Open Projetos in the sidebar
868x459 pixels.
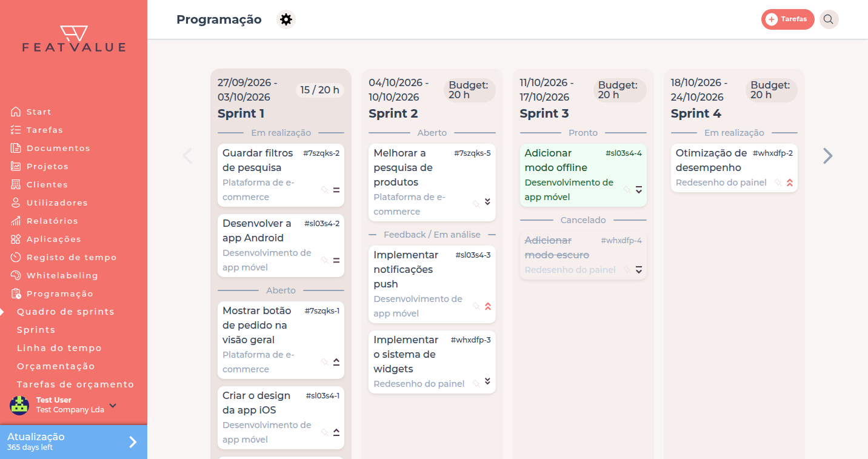pyautogui.click(x=40, y=166)
